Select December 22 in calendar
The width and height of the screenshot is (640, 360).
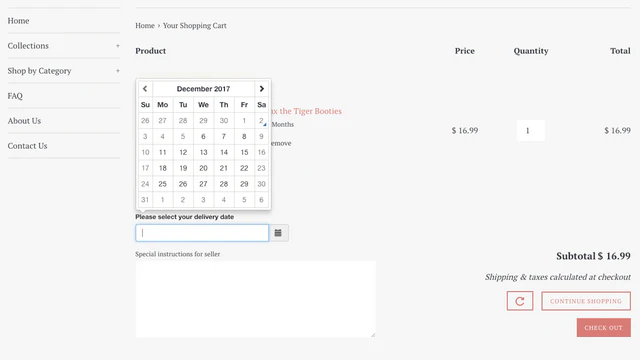point(244,168)
